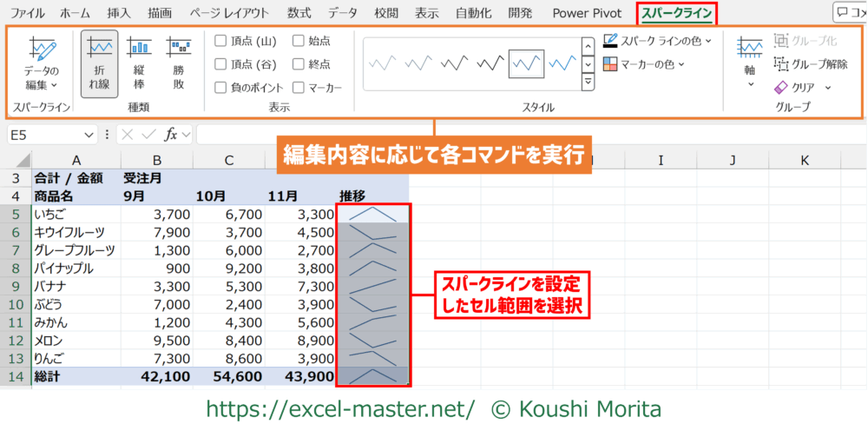Check the マーカー markers checkbox

click(299, 88)
